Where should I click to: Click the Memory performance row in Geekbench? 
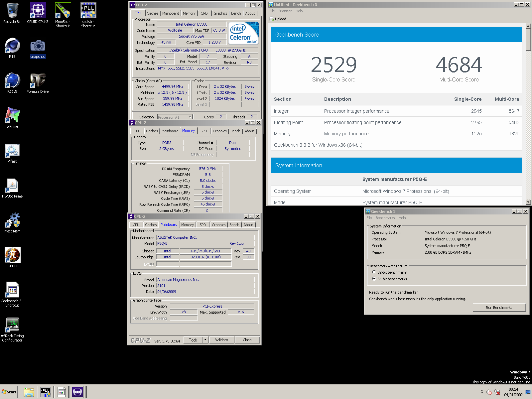click(397, 134)
